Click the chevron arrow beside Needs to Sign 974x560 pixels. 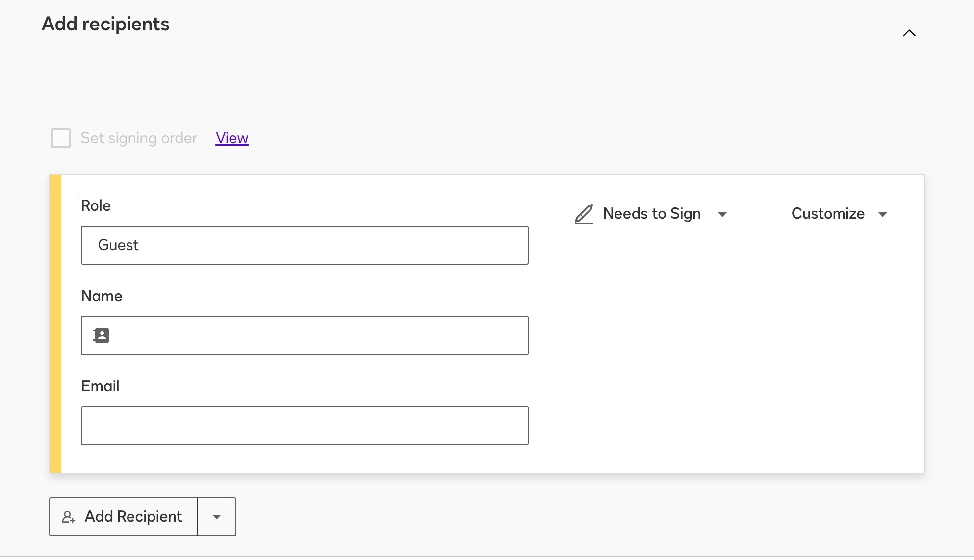coord(723,214)
